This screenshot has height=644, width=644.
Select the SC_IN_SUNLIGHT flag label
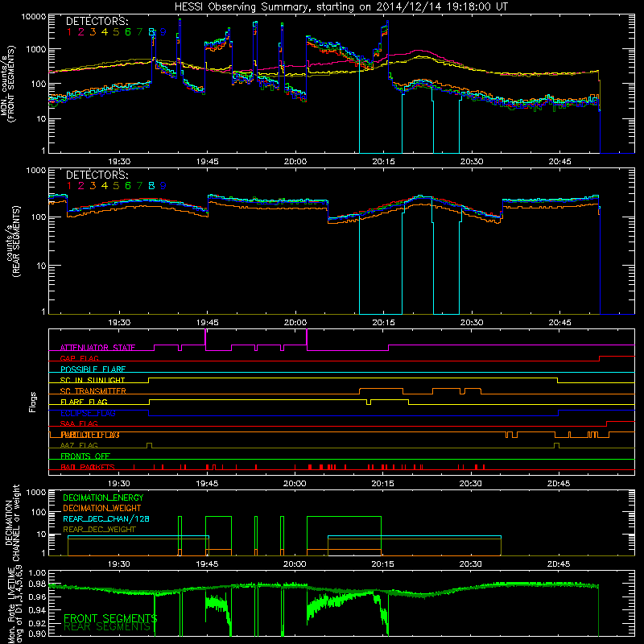tap(93, 380)
